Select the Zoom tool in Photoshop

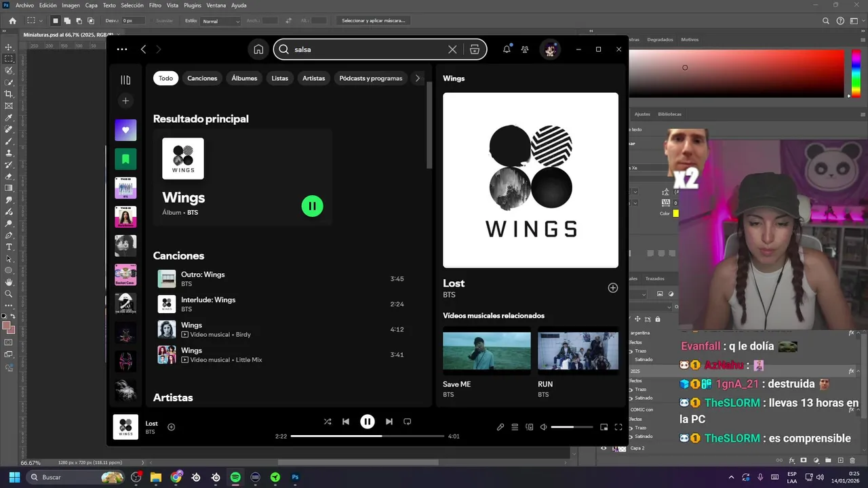9,293
